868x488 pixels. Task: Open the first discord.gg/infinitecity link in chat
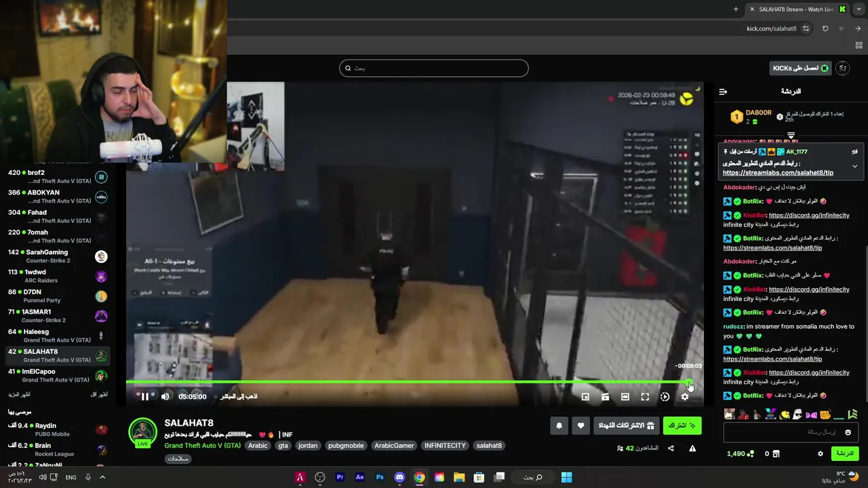click(809, 216)
